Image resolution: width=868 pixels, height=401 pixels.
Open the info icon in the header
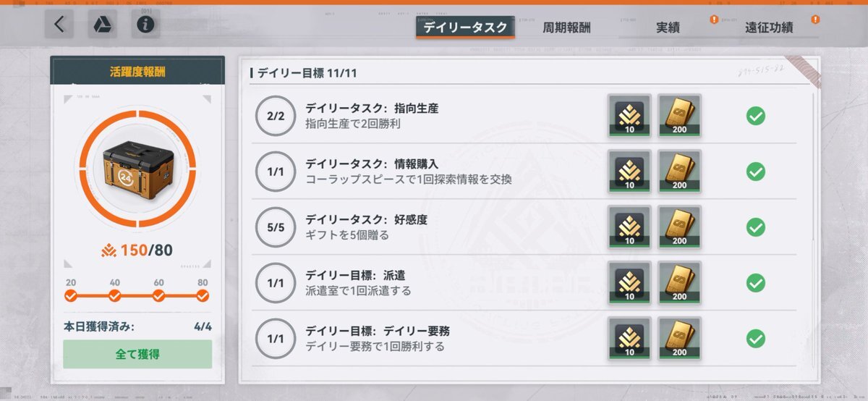[145, 25]
